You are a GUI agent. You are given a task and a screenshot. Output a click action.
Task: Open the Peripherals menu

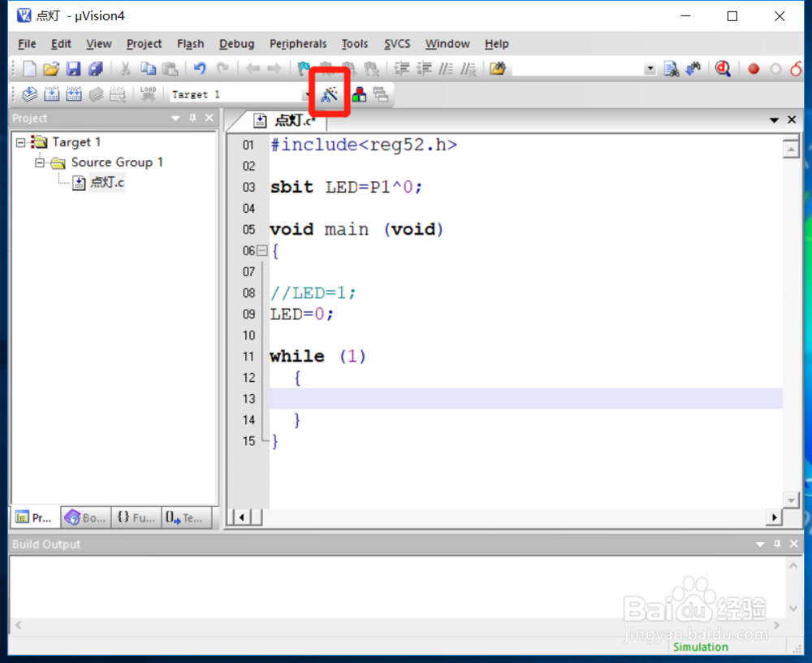[298, 44]
